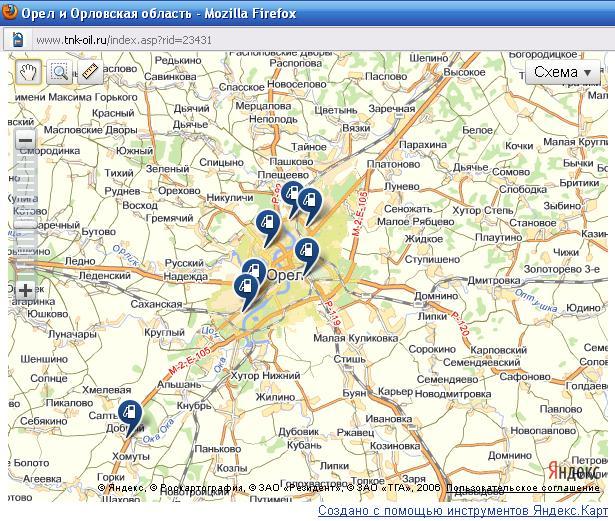
Task: Click the northeasternmost gas station marker in Орел
Action: 311,202
